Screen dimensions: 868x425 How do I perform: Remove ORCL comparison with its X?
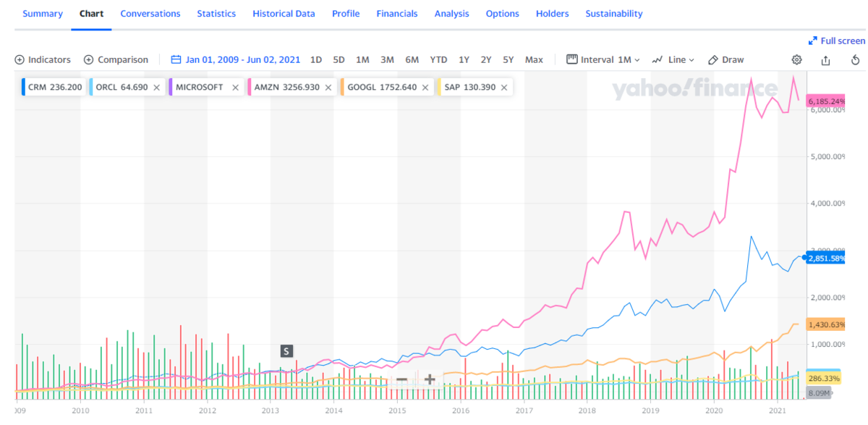pos(157,87)
